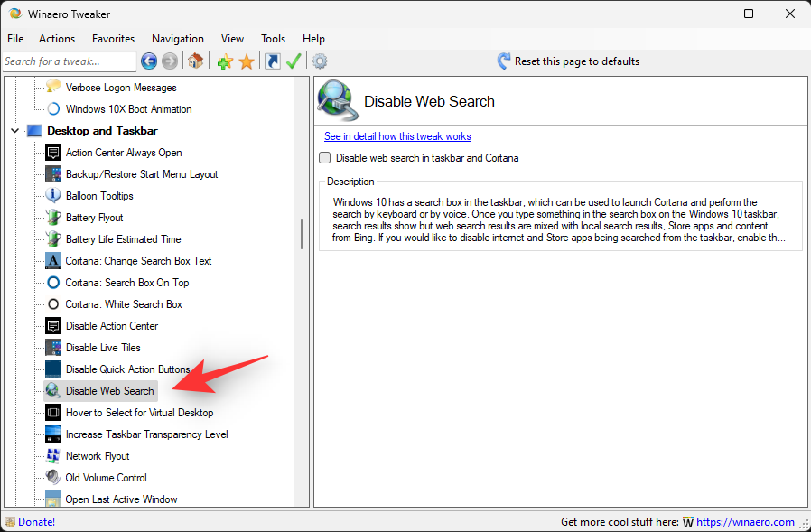Click the coins icon beside Donate
This screenshot has height=532, width=811.
(x=9, y=522)
